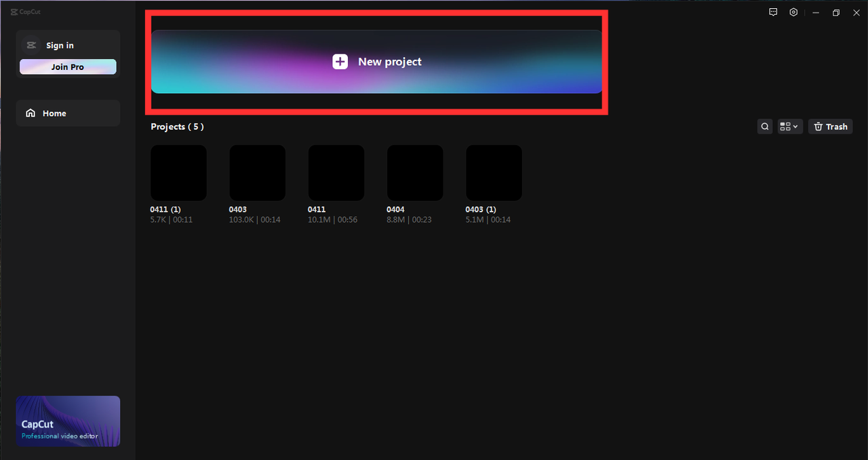Open the 0403 project thumbnail of 103.0K size
Viewport: 868px width, 460px height.
pos(257,172)
